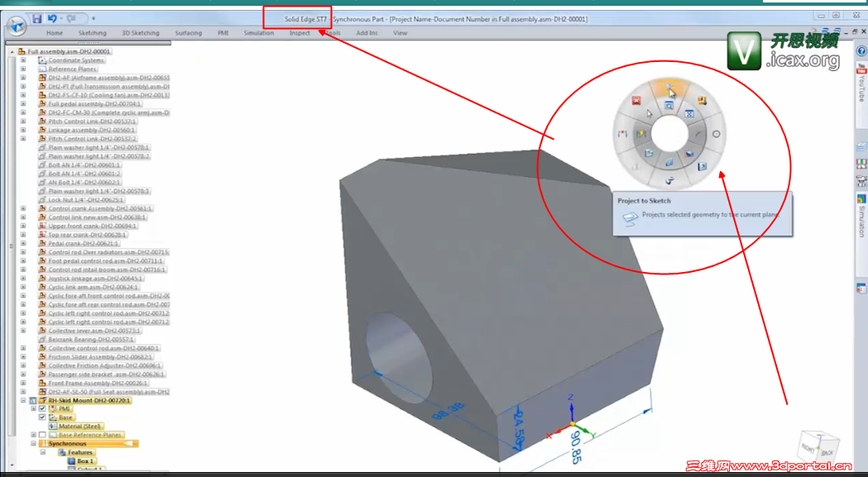The image size is (868, 477).
Task: Pick the Extrude icon in the radial menu
Action: pyautogui.click(x=689, y=153)
